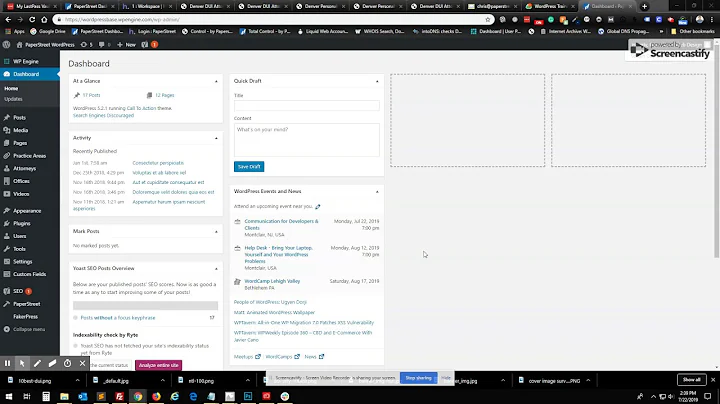The height and width of the screenshot is (404, 720).
Task: Open pending updates icon in admin bar
Action: point(86,45)
